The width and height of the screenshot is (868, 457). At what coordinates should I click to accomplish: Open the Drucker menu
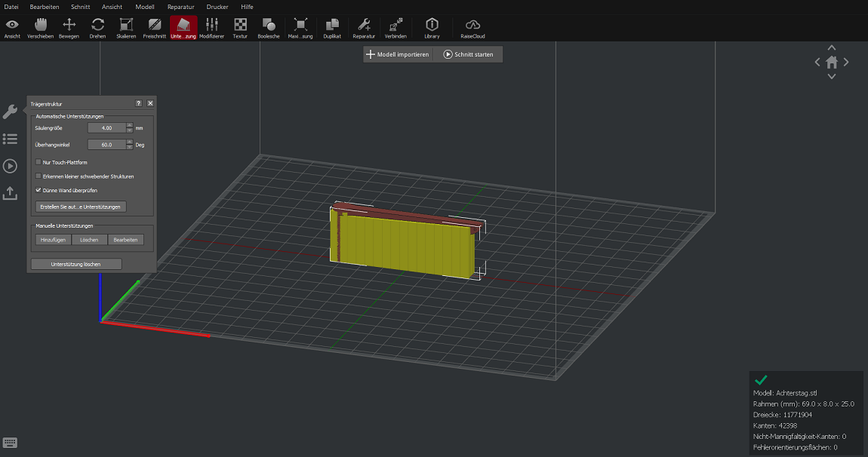tap(217, 7)
